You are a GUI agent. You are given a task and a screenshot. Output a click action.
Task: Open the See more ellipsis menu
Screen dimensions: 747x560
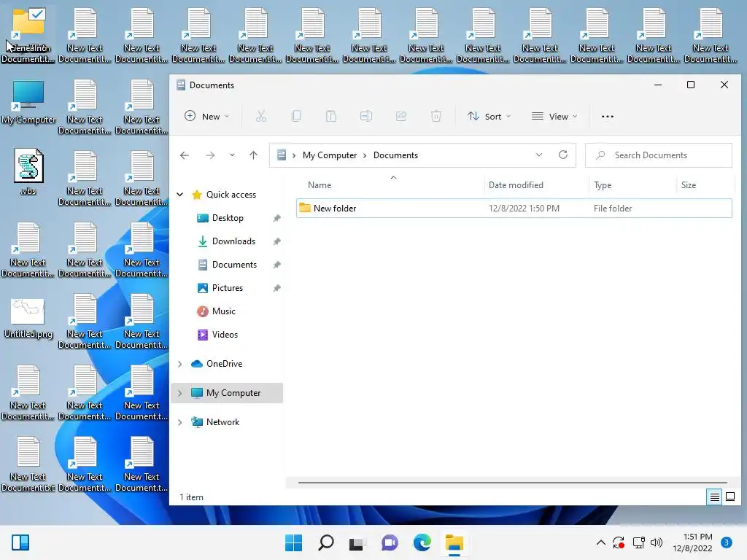[x=608, y=116]
